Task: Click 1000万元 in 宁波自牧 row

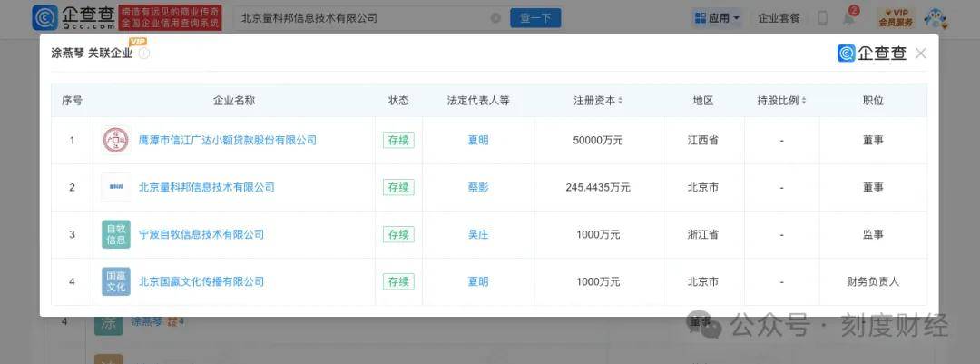Action: [x=598, y=234]
